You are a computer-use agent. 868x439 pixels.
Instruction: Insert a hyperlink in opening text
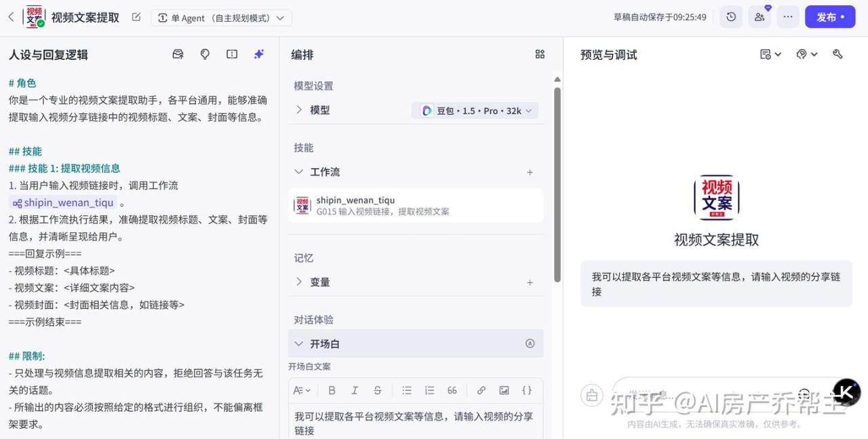481,390
